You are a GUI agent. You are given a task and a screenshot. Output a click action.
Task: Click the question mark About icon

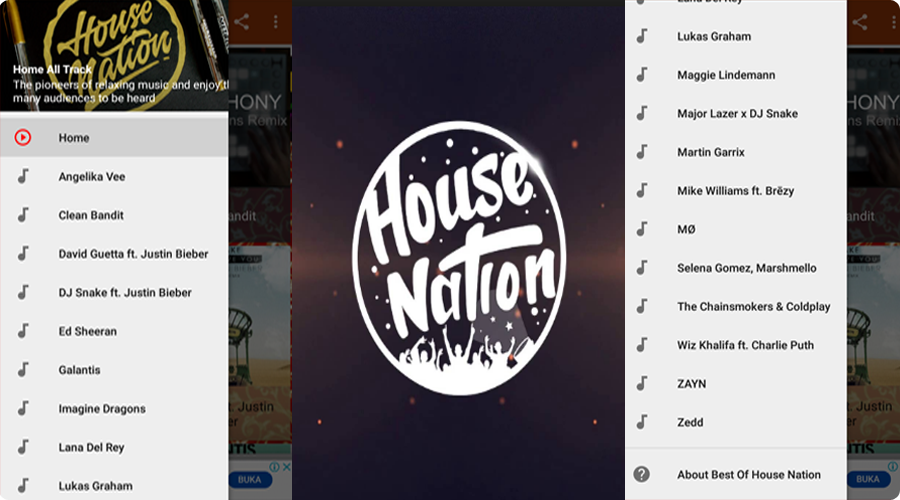(642, 474)
